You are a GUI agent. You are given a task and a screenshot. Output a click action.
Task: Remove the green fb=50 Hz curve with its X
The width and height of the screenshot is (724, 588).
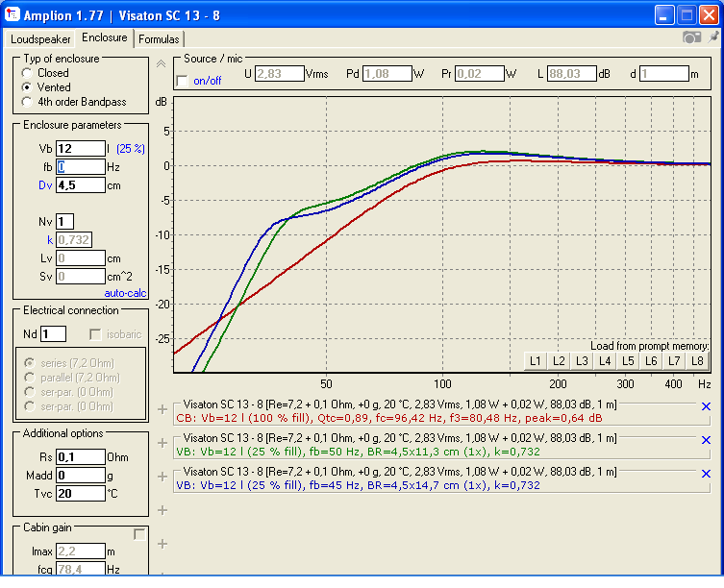click(x=706, y=440)
